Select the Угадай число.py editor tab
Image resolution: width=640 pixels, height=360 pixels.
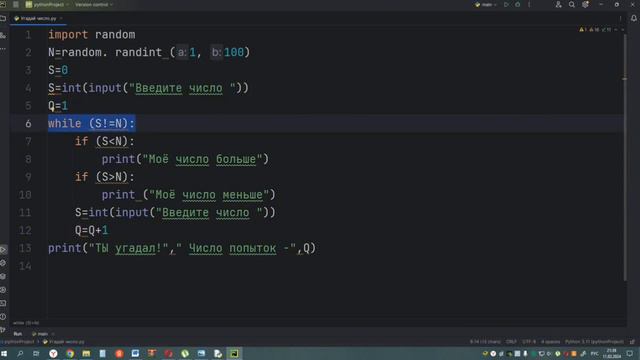pos(38,18)
